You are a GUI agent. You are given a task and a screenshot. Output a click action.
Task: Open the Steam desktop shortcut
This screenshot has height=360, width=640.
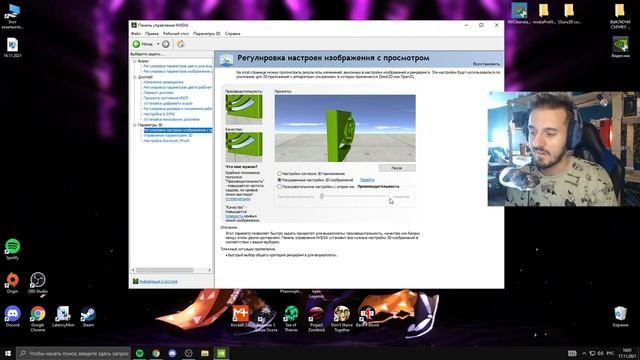point(88,316)
